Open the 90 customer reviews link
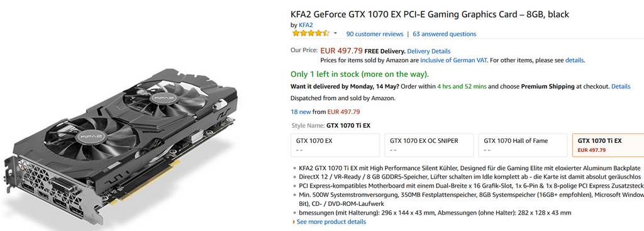644x231 pixels. tap(375, 34)
